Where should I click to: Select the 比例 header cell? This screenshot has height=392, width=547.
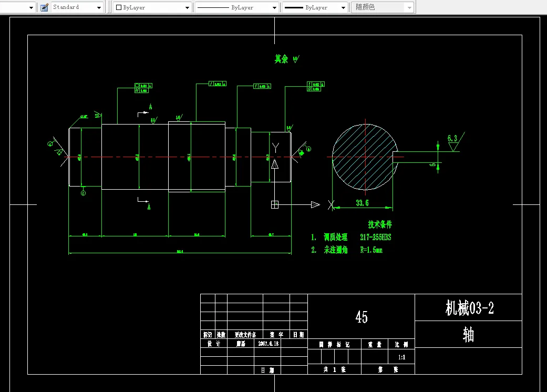click(401, 345)
